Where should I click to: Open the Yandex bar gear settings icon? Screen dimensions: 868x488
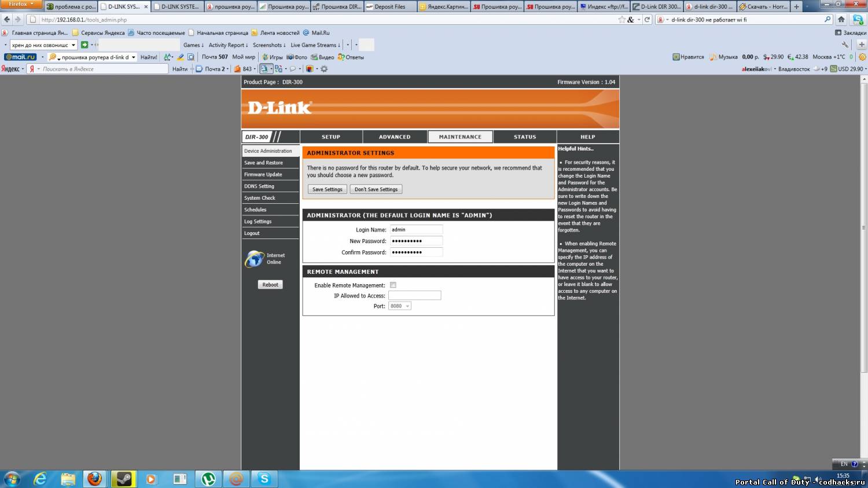pyautogui.click(x=324, y=69)
